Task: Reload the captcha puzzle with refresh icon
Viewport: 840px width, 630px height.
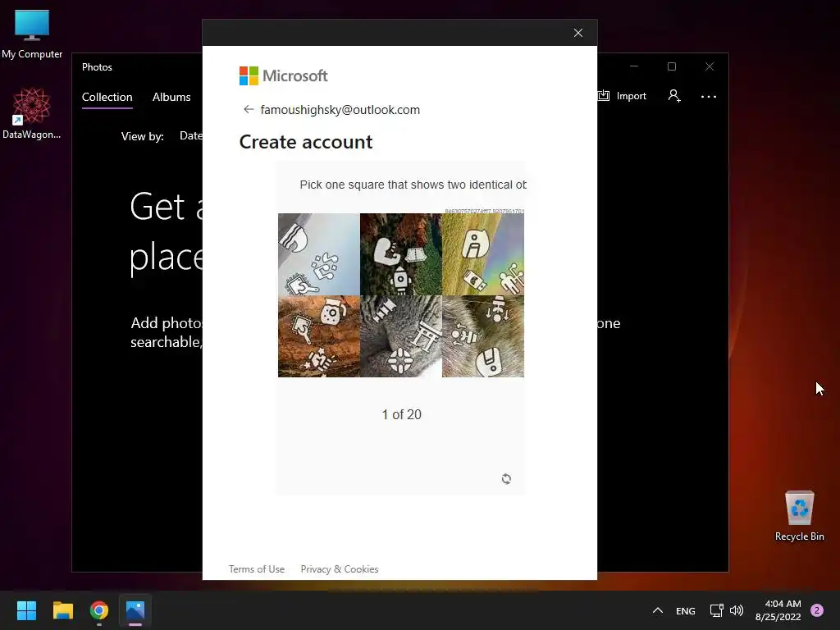Action: [506, 479]
